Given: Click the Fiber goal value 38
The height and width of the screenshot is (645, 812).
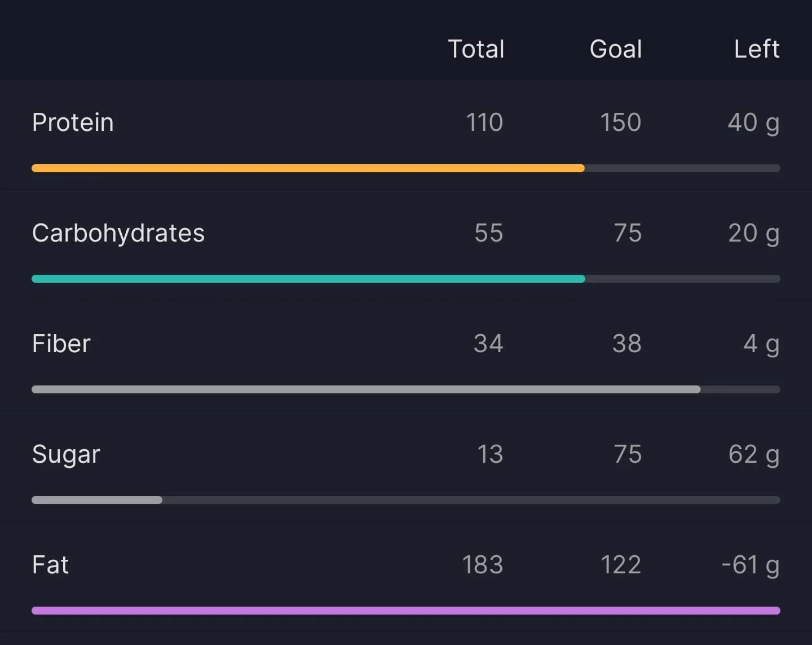Looking at the screenshot, I should point(627,344).
